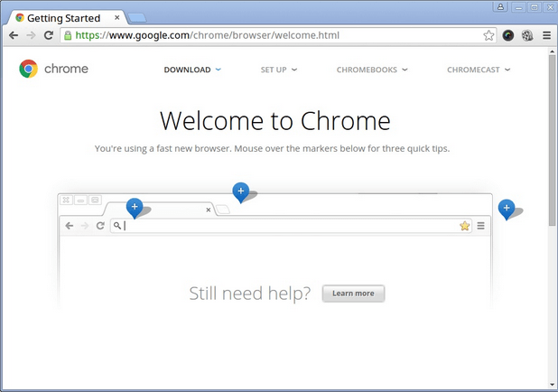Click the vertical scrollbar thumb
The image size is (558, 392).
(552, 140)
